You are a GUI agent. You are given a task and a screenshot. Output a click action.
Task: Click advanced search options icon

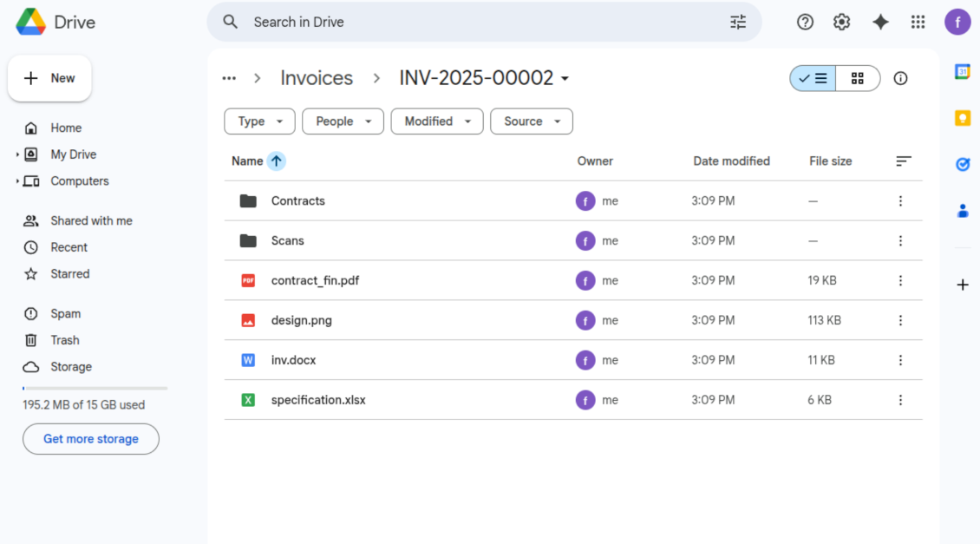[738, 23]
